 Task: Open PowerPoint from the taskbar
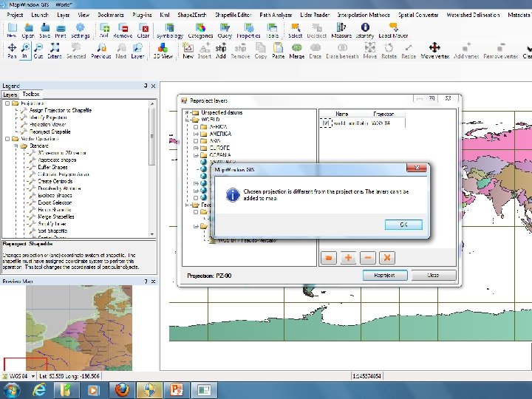pos(177,390)
